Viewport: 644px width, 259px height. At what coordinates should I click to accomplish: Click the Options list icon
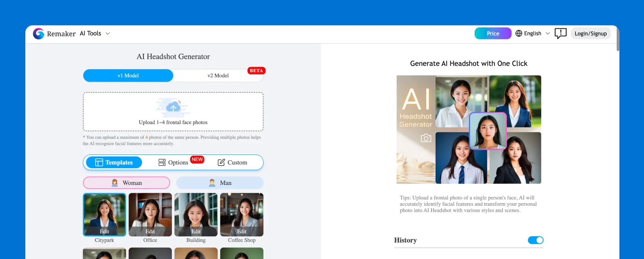tap(162, 162)
